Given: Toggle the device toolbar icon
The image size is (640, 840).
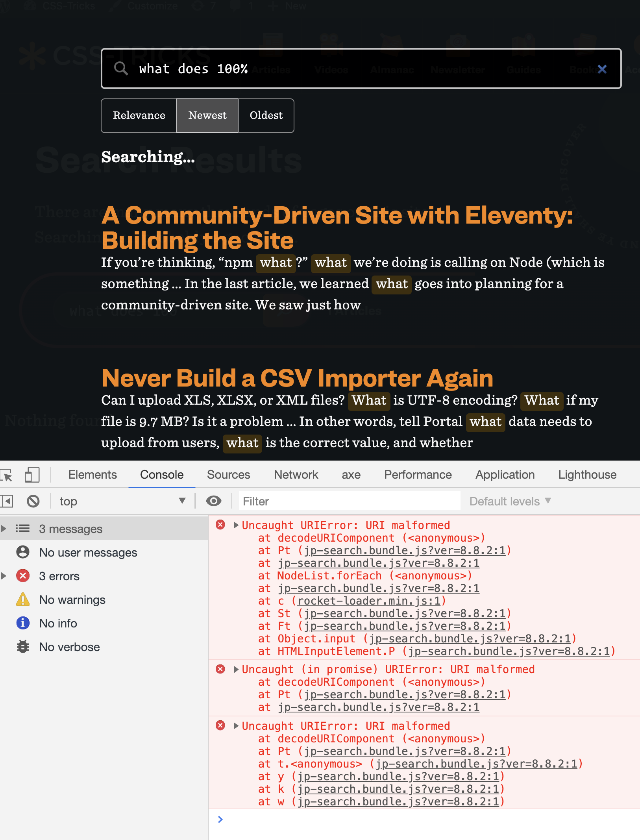Looking at the screenshot, I should [32, 475].
